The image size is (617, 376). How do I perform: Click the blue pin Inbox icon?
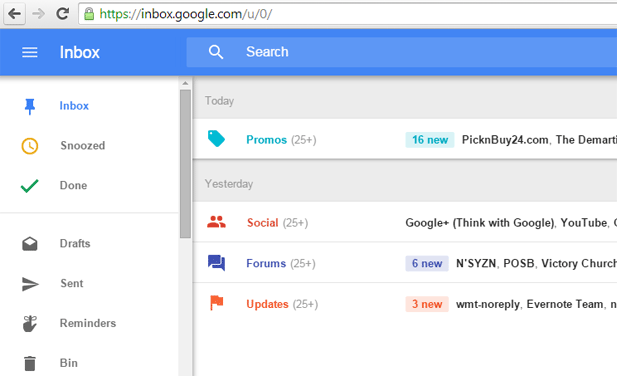tap(30, 106)
